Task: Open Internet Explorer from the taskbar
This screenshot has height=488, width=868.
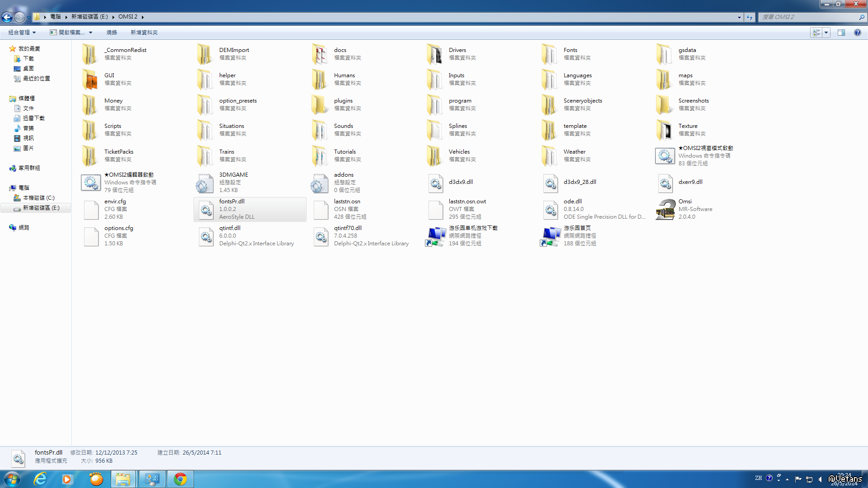Action: (x=40, y=479)
